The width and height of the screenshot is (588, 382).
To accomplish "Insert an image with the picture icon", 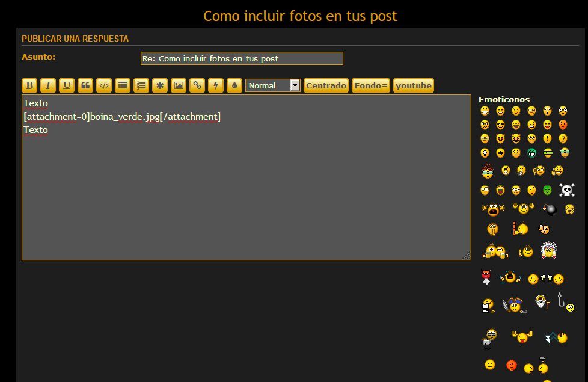I will (179, 85).
